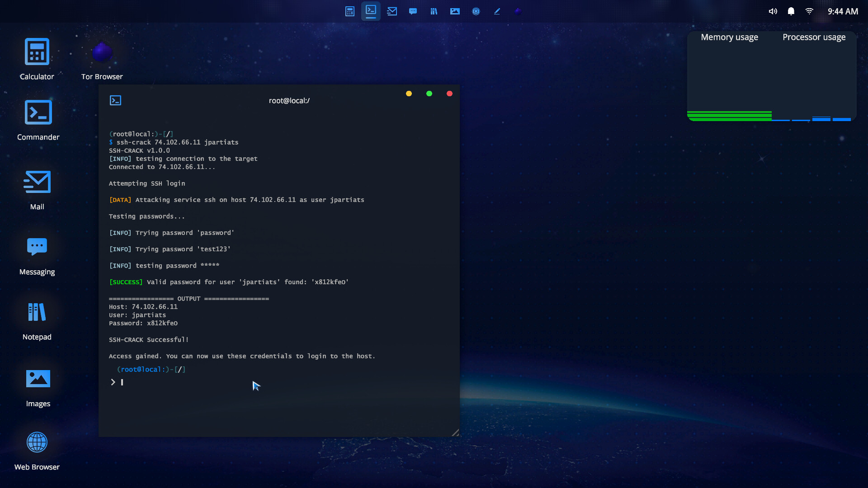The image size is (868, 488).
Task: Click the globe browser icon in taskbar
Action: (476, 11)
